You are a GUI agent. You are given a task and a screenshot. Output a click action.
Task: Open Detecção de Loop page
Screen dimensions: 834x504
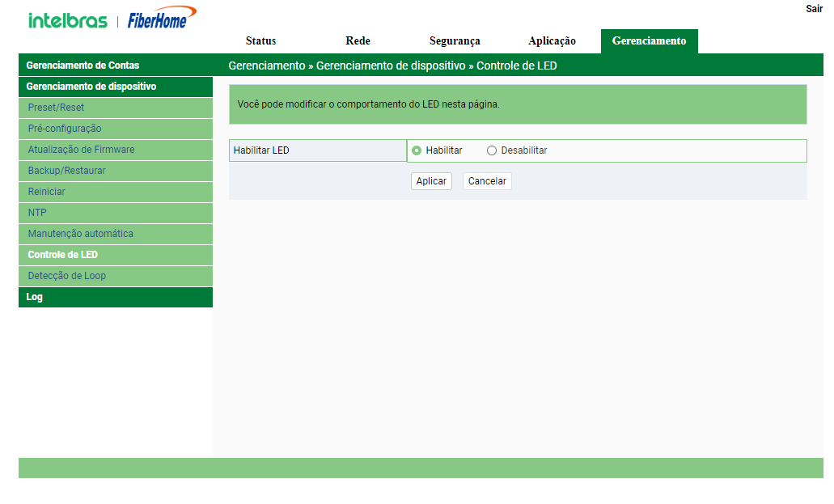click(x=116, y=276)
